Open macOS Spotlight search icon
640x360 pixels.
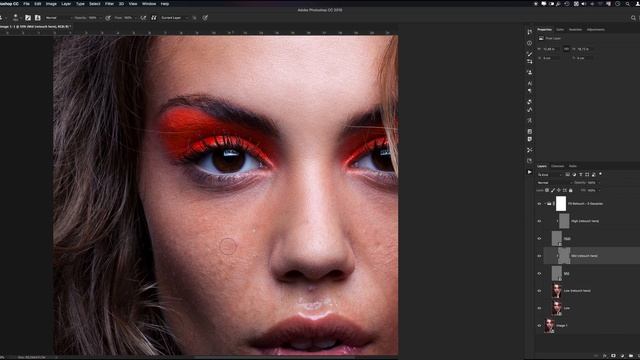click(x=627, y=4)
